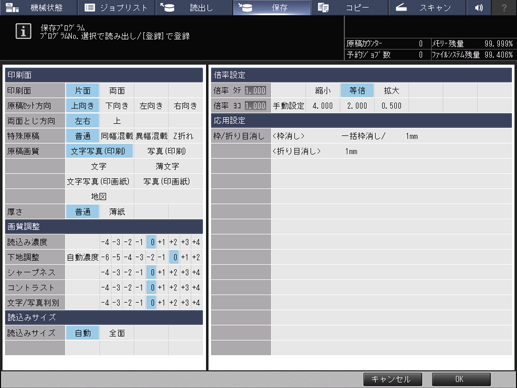Select Z折れ special original

pos(186,136)
